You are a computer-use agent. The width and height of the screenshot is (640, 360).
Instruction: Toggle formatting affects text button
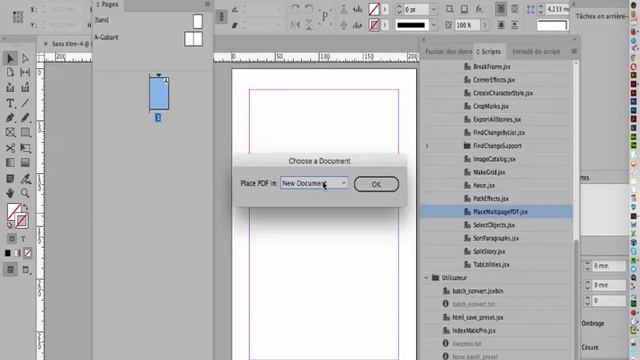click(x=23, y=239)
